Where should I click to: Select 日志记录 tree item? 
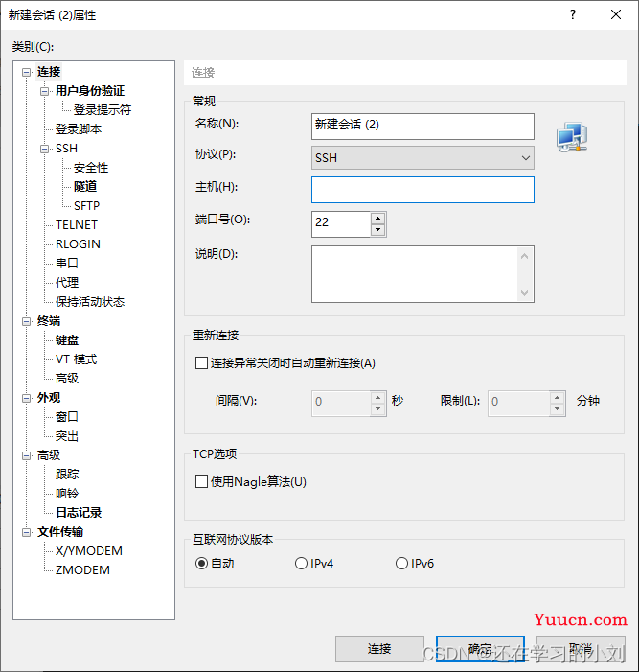coord(79,513)
